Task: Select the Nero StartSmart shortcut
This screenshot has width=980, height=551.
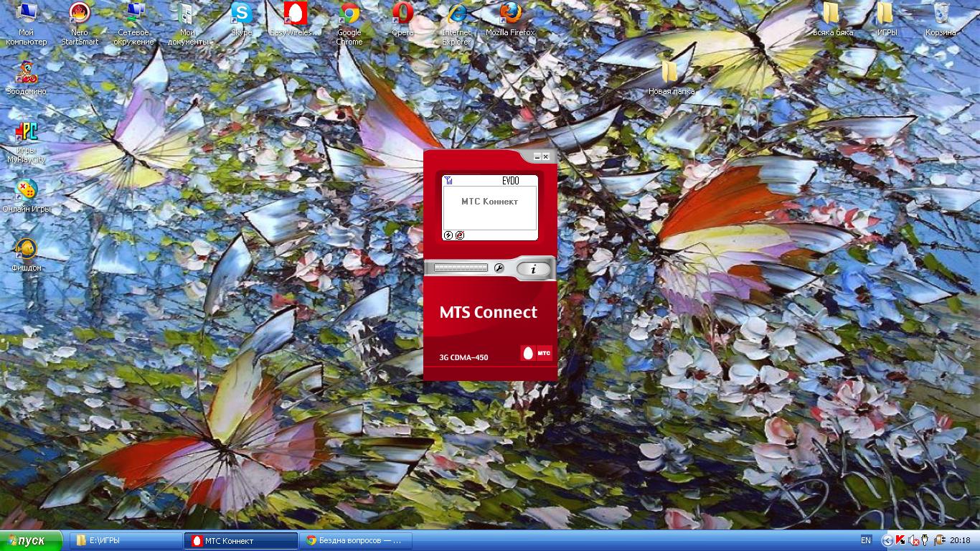Action: pyautogui.click(x=80, y=24)
